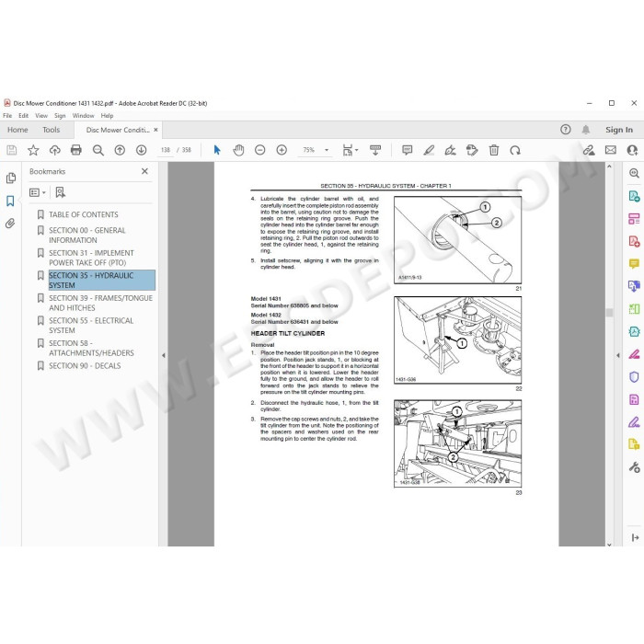
Task: Go to next page arrow down icon
Action: point(142,150)
